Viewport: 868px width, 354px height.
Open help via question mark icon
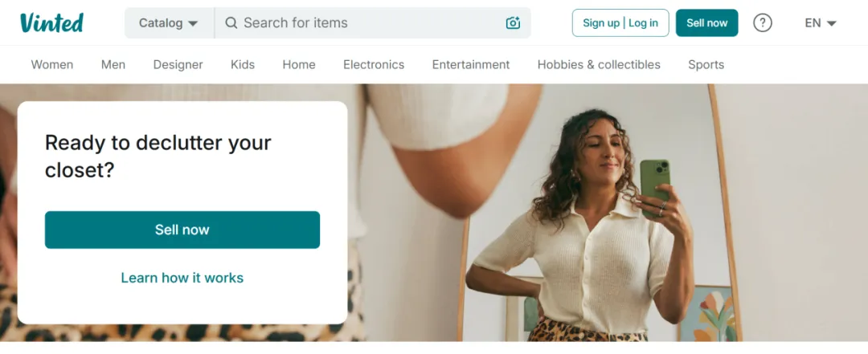[762, 22]
